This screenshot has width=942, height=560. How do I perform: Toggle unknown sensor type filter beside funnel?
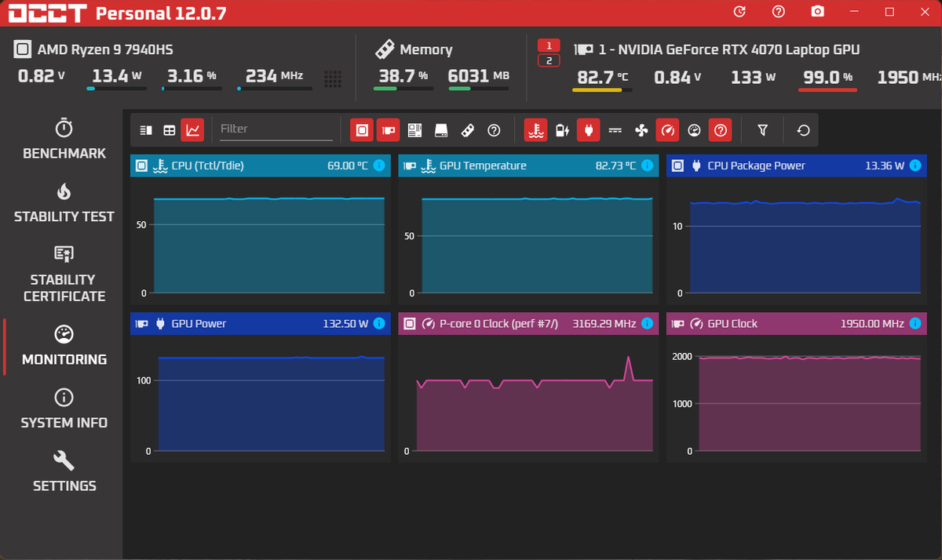coord(721,130)
